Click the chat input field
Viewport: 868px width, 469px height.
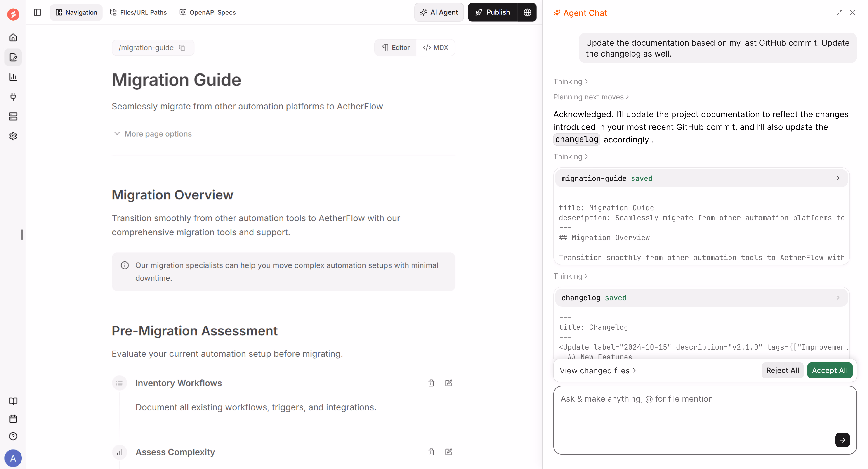tap(705, 420)
